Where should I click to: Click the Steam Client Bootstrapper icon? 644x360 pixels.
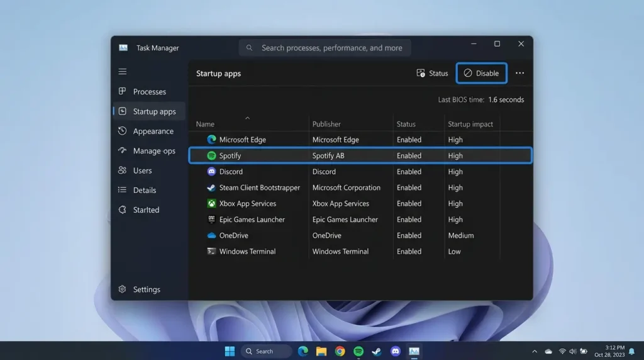click(x=211, y=188)
